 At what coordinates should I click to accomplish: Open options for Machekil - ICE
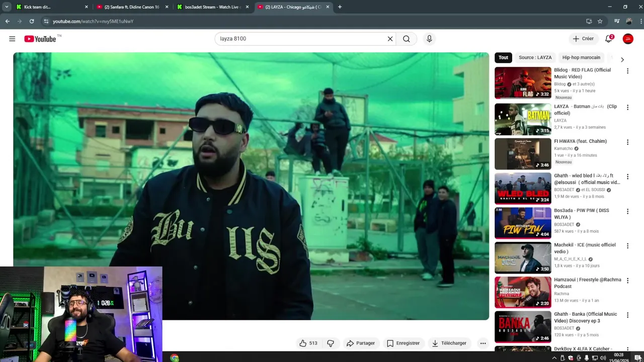[x=627, y=246]
